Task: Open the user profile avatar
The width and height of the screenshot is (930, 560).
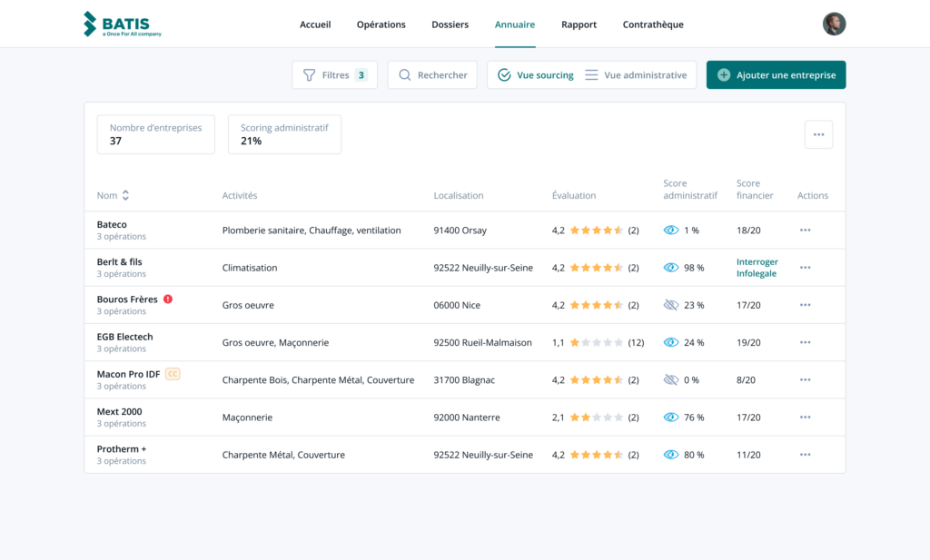Action: click(834, 25)
